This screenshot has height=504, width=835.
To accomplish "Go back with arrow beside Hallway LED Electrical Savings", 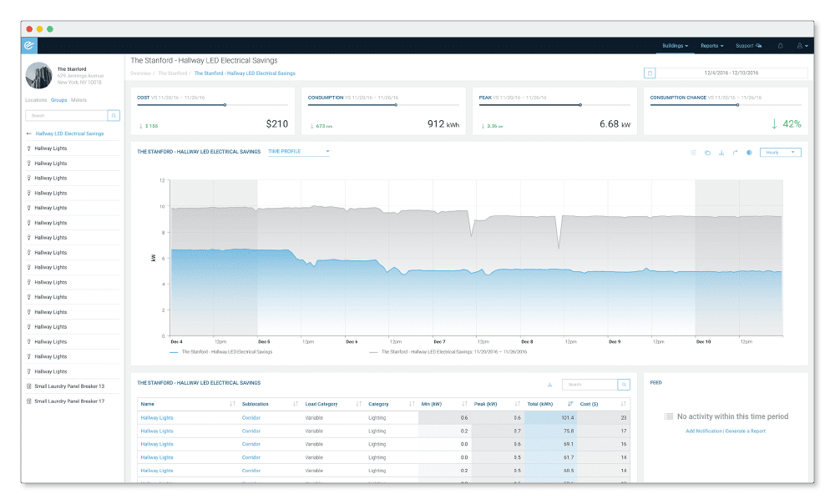I will (x=28, y=134).
